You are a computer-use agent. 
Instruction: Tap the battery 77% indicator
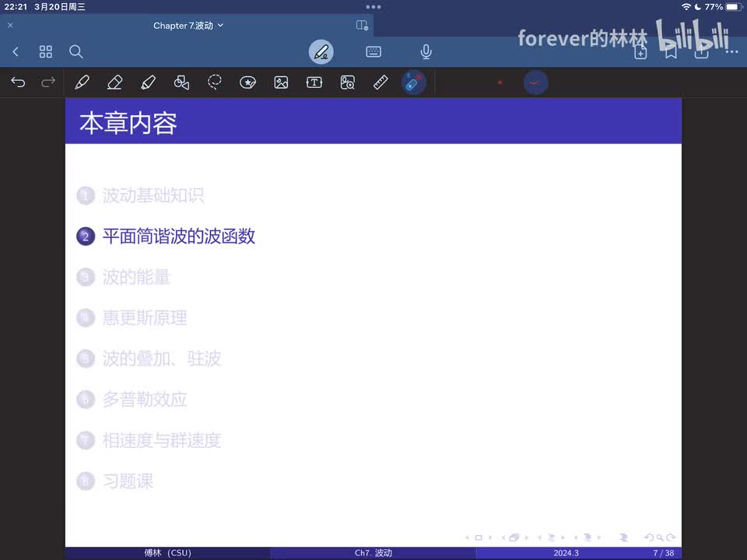[x=724, y=7]
